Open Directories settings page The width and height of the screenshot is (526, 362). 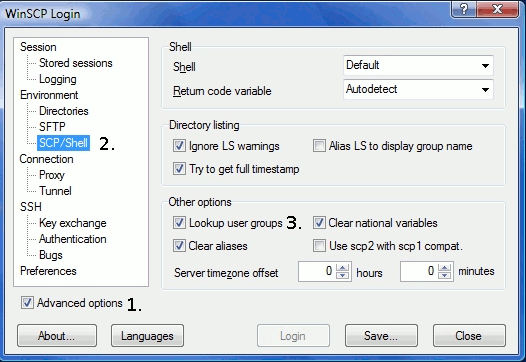(x=64, y=111)
